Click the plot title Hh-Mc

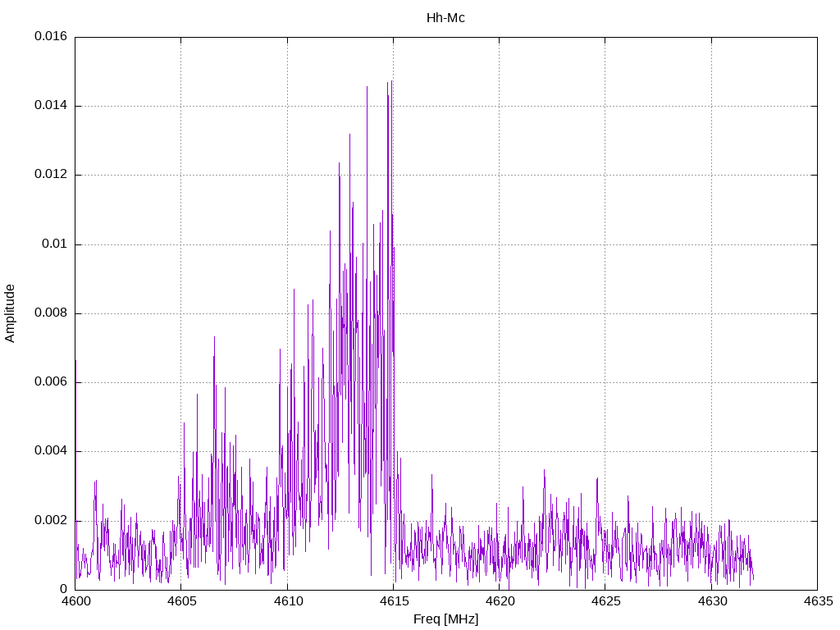[x=445, y=17]
